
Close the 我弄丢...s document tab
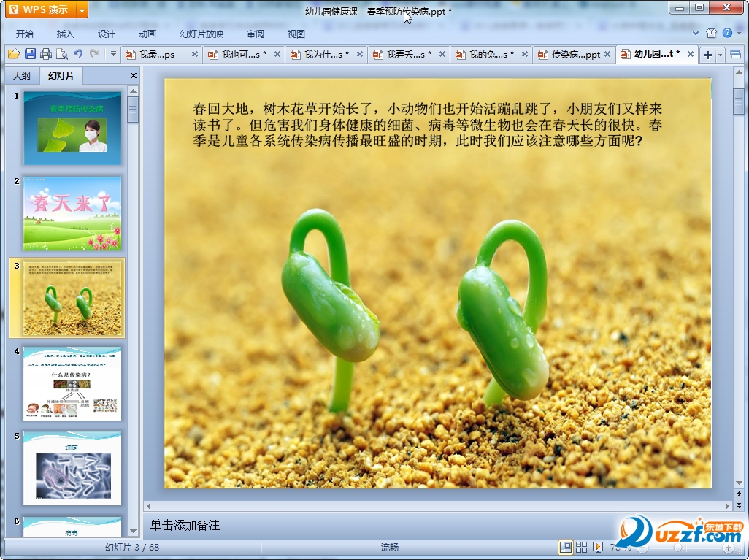(442, 55)
